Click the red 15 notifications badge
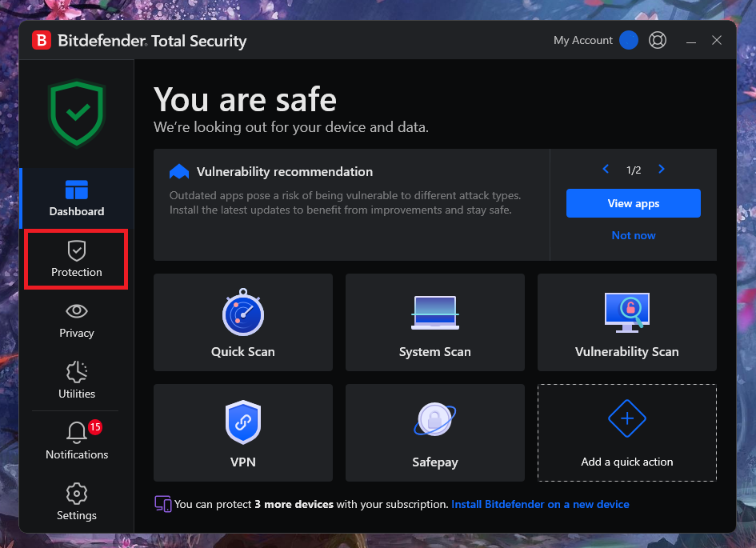Viewport: 756px width, 548px height. (95, 427)
